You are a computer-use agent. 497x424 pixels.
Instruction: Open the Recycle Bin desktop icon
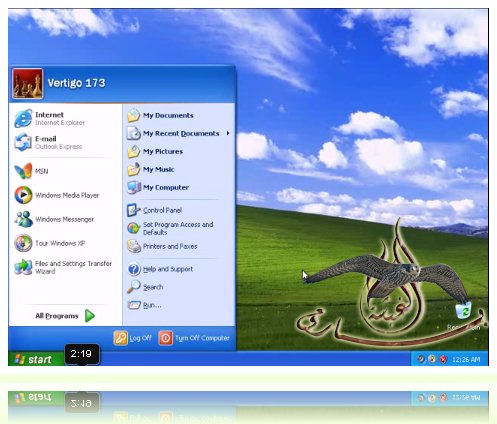[464, 310]
